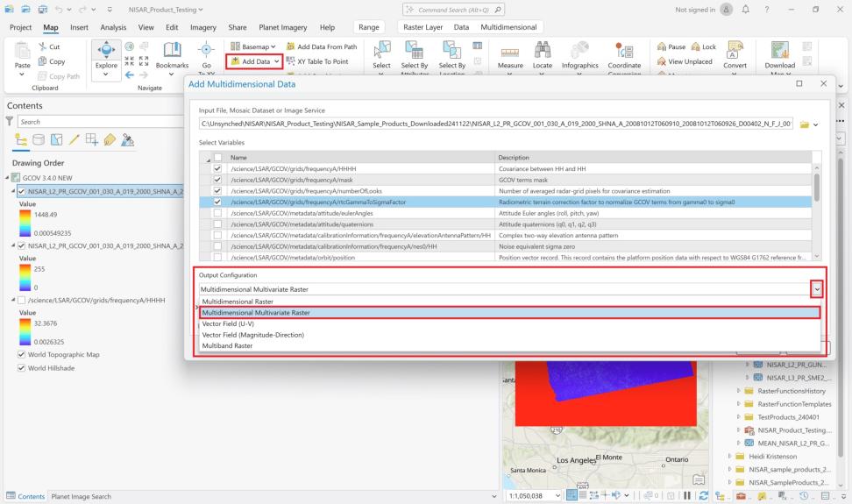Click the Go To XY tool
Screen dimensions: 852x504
pos(206,56)
